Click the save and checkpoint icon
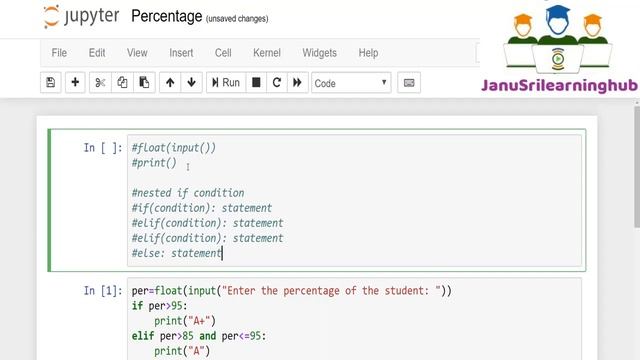Image resolution: width=640 pixels, height=360 pixels. tap(51, 82)
